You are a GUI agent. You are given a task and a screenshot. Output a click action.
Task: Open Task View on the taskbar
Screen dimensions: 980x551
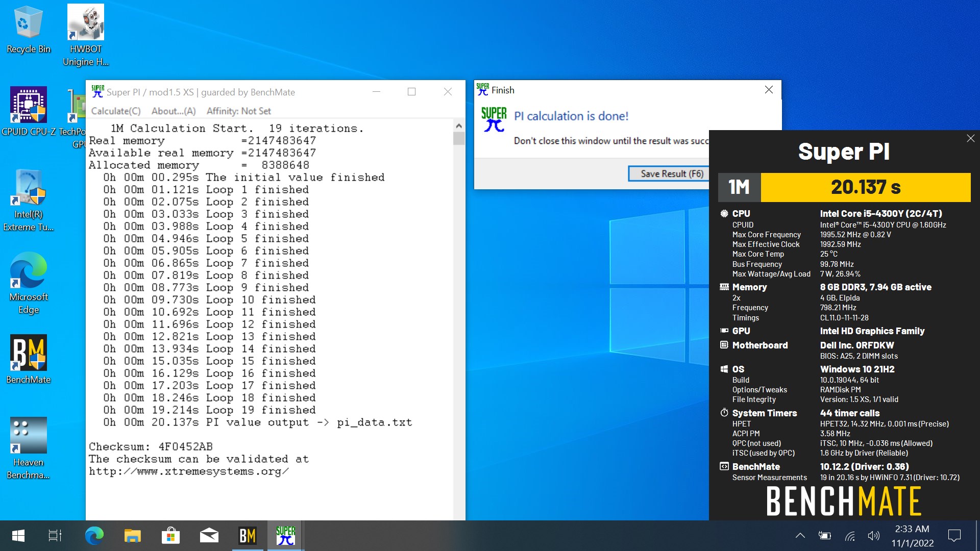pos(55,536)
